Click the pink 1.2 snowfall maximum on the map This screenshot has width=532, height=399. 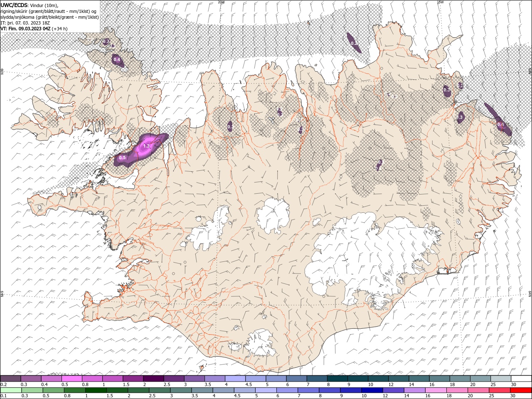146,146
